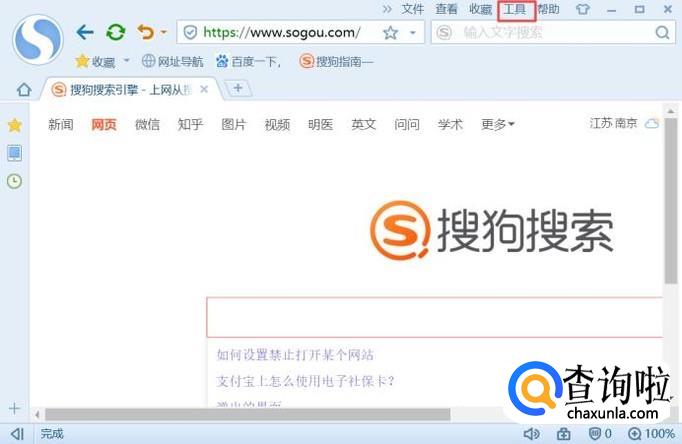Click the horizontal scrollbar thumb

[247, 414]
